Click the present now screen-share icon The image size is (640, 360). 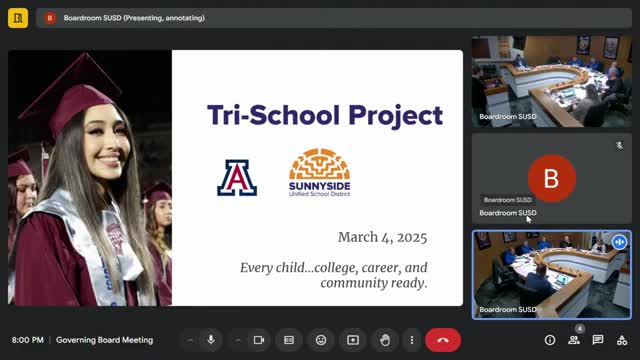353,340
